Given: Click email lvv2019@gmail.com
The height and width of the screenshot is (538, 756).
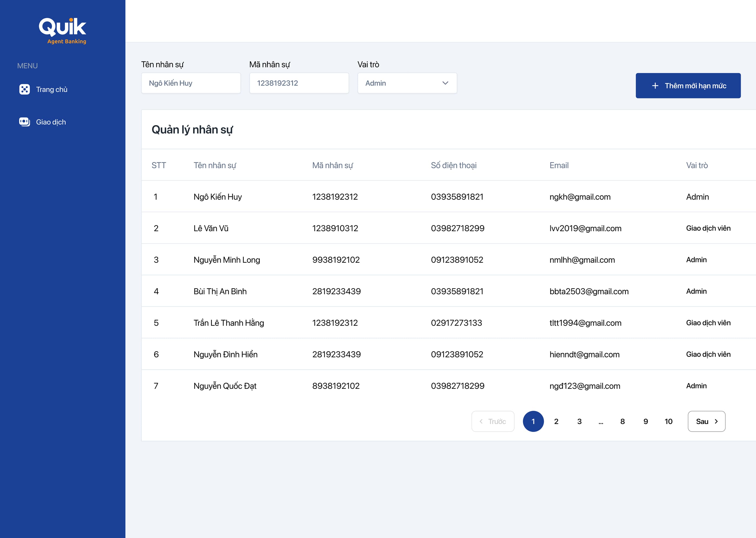Looking at the screenshot, I should 585,228.
